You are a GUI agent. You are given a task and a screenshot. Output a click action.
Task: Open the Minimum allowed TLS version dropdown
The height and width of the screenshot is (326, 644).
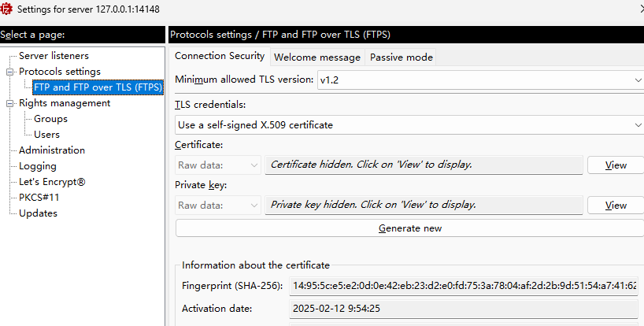479,80
